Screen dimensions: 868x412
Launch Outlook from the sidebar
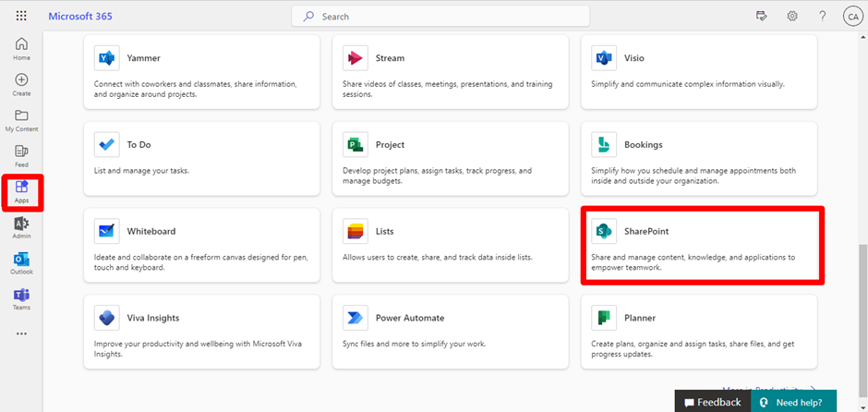point(21,263)
